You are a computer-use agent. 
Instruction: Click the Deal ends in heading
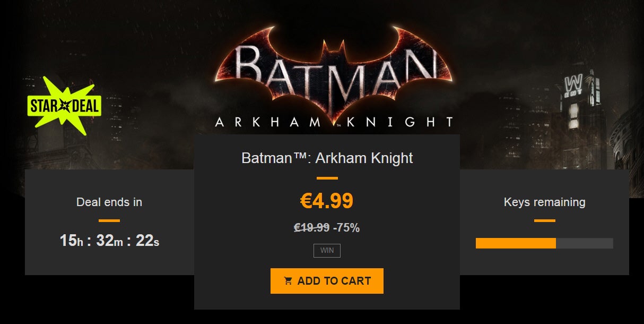pyautogui.click(x=109, y=202)
